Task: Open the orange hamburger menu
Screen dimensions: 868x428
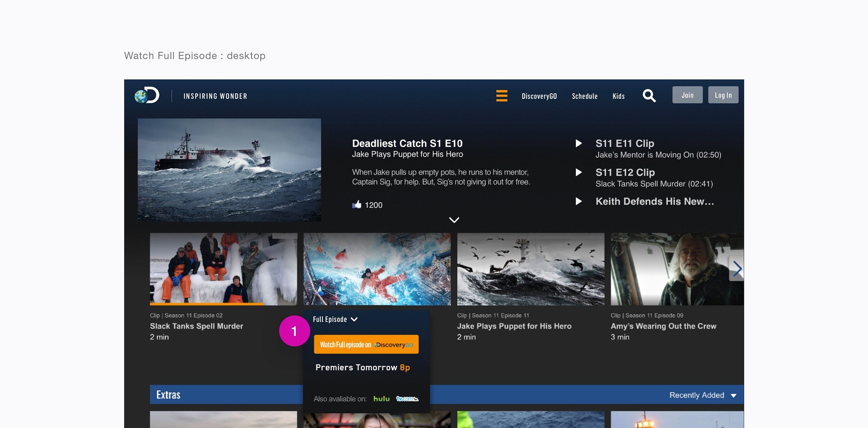Action: pos(502,96)
